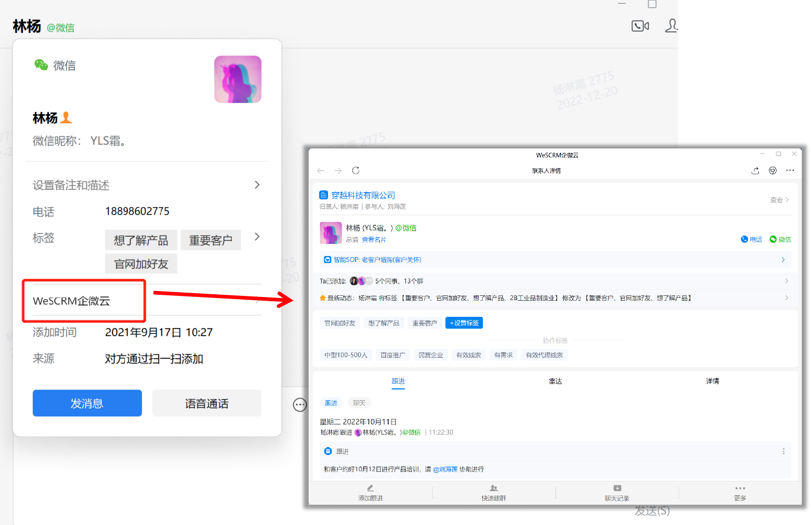The width and height of the screenshot is (812, 525).
Task: Go back in WeSCRM window
Action: pos(321,171)
